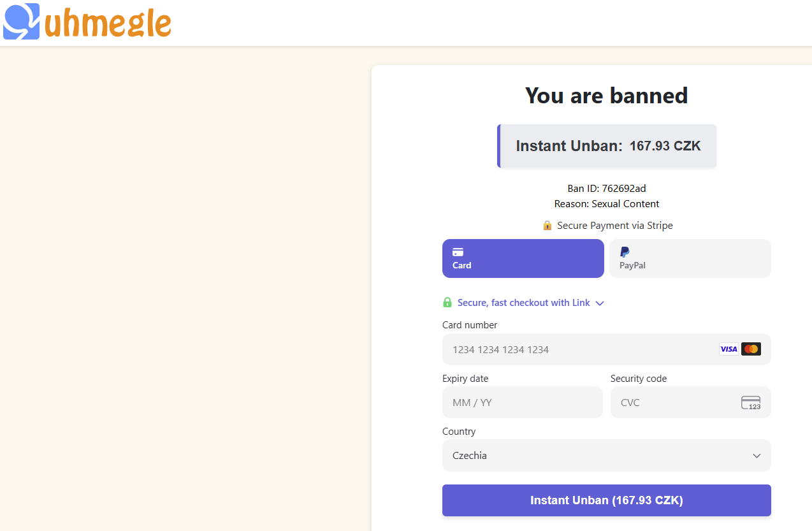Click the Ban ID: 762692ad text
This screenshot has width=812, height=531.
point(607,189)
